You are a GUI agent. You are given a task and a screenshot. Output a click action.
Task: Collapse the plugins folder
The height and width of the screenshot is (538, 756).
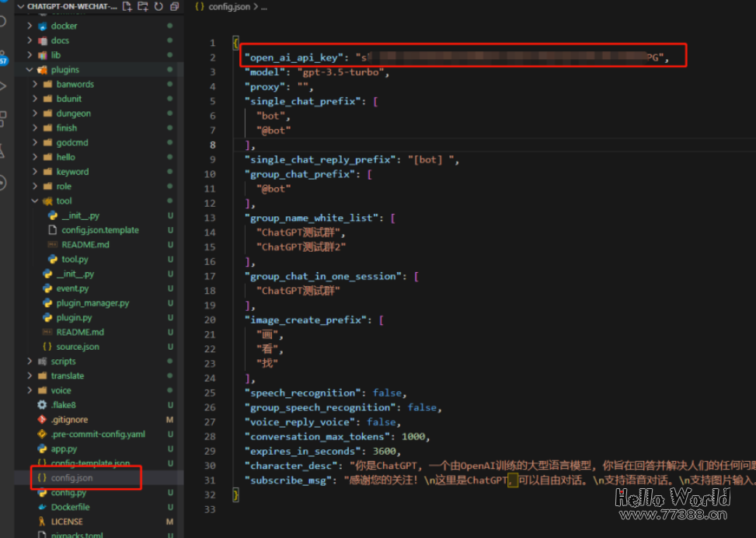[30, 70]
